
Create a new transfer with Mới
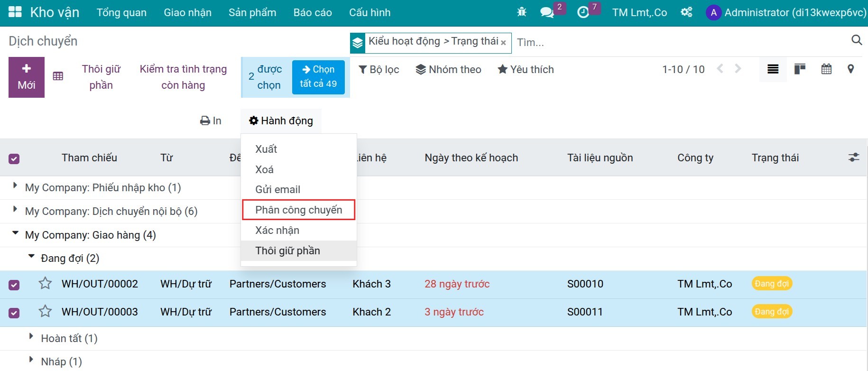pyautogui.click(x=27, y=77)
